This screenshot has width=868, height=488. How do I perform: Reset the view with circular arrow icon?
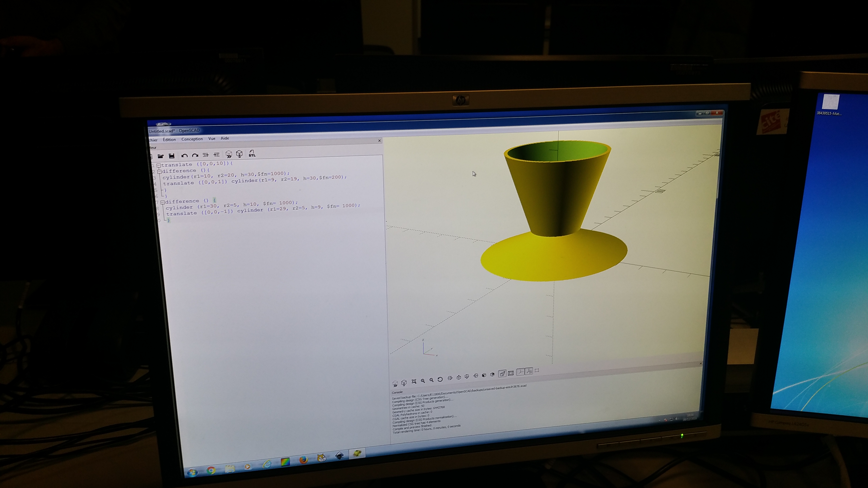click(x=440, y=380)
